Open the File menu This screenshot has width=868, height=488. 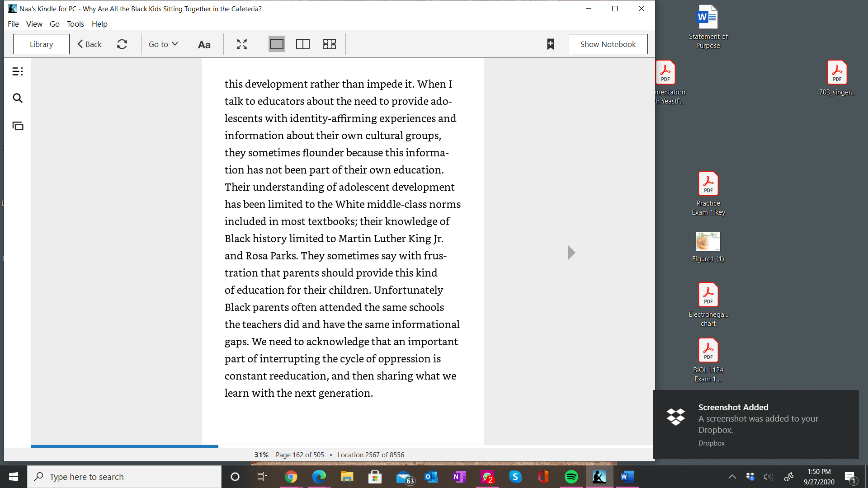(13, 24)
